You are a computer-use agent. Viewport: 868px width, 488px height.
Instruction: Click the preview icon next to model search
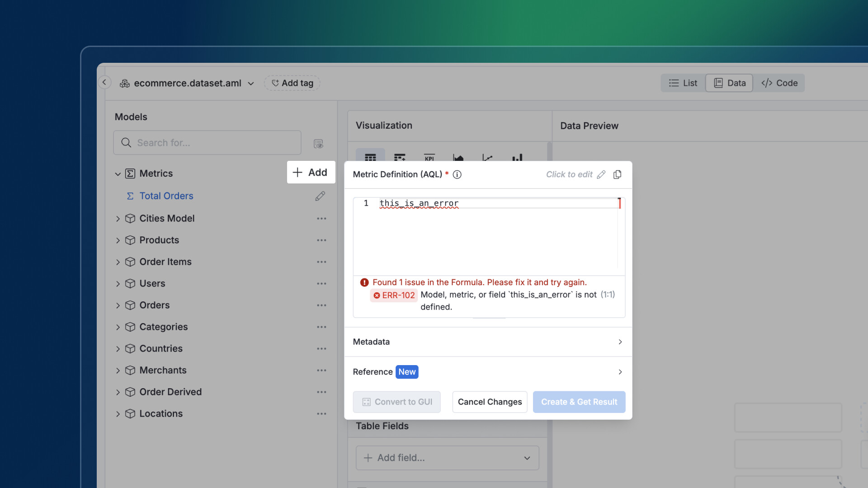[318, 144]
